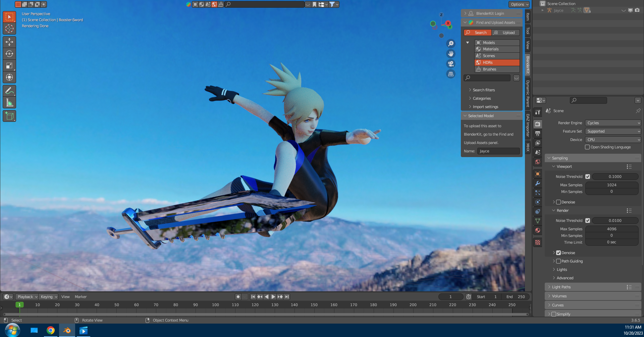Activate the Transform tool
Screen dimensions: 644x337
tap(9, 77)
